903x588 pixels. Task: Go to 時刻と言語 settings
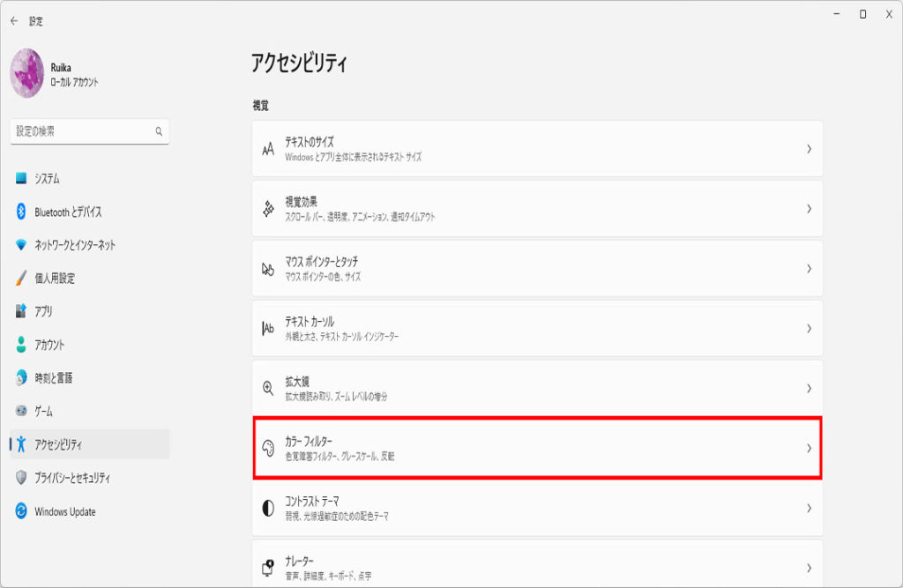pyautogui.click(x=53, y=378)
